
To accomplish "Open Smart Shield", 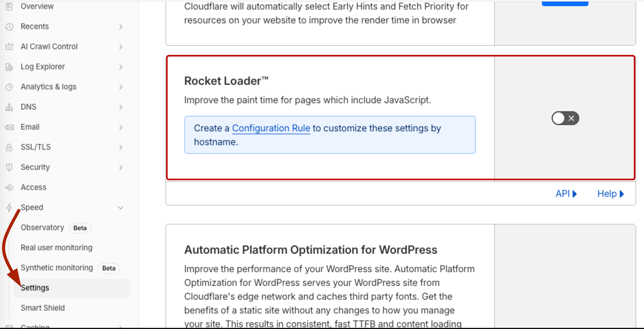I will point(43,308).
